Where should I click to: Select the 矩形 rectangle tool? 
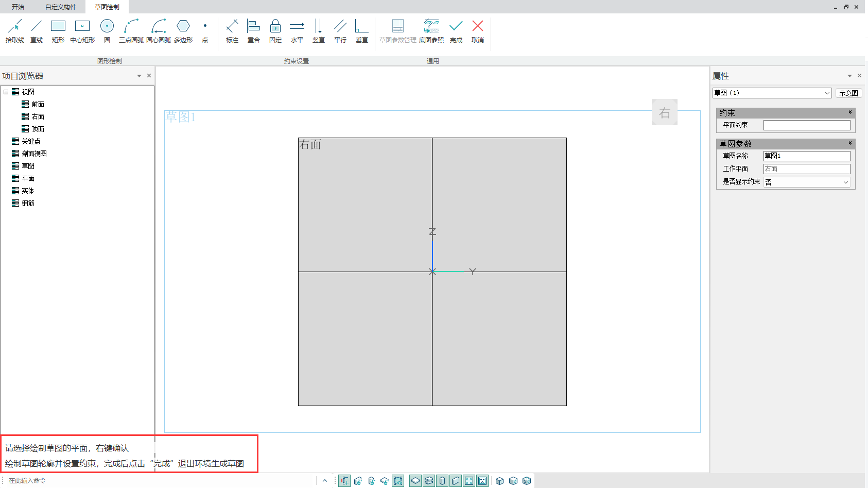58,31
